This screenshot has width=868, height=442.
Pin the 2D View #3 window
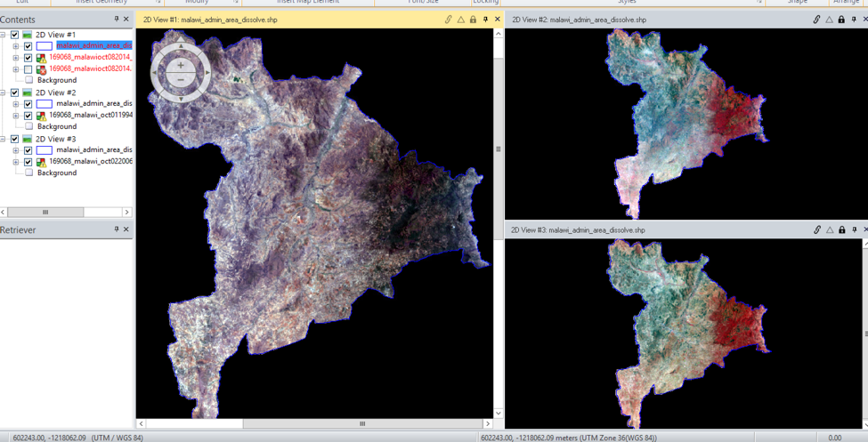point(855,229)
